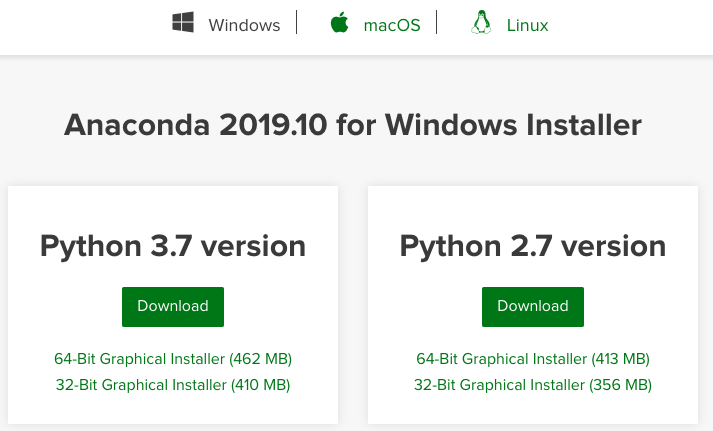Open 64-Bit Graphical Installer (462 MB) link
This screenshot has width=713, height=431.
click(x=173, y=359)
